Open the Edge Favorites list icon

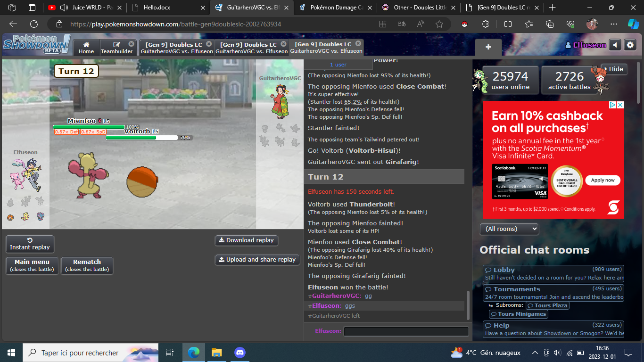click(x=528, y=24)
